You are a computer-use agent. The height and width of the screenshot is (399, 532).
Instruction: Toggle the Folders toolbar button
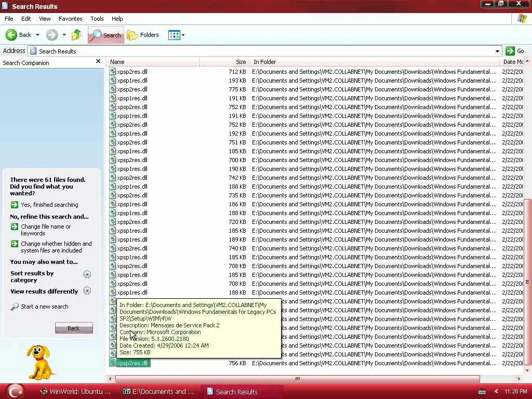[x=143, y=35]
